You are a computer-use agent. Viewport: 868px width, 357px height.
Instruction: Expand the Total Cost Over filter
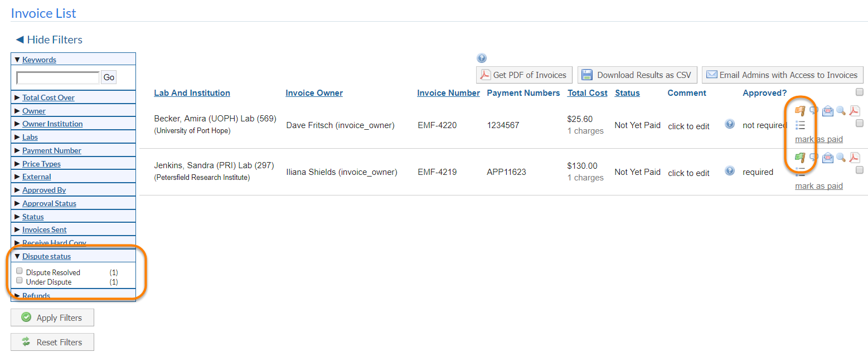pos(48,97)
